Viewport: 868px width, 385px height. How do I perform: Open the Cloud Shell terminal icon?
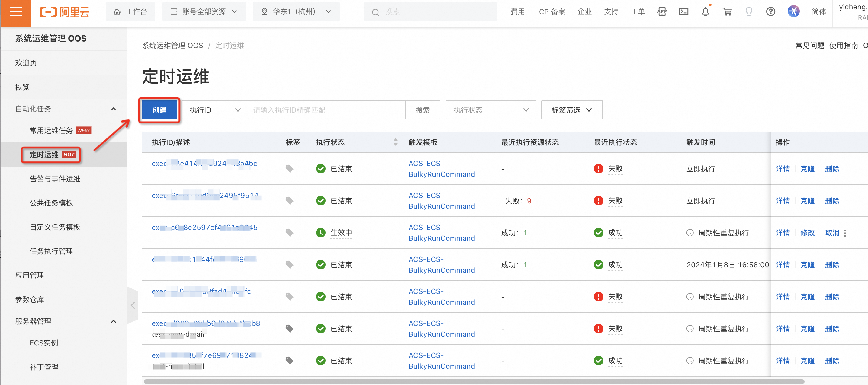[x=683, y=12]
